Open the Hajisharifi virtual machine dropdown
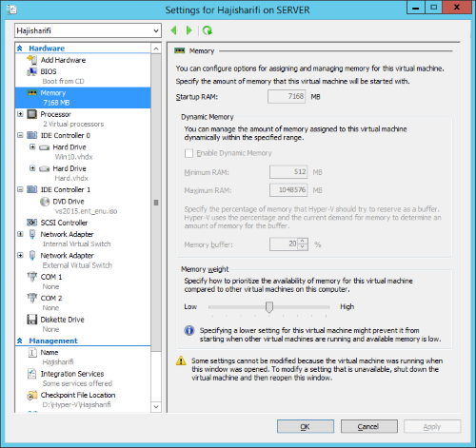Viewport: 476px width, 448px height. click(88, 30)
